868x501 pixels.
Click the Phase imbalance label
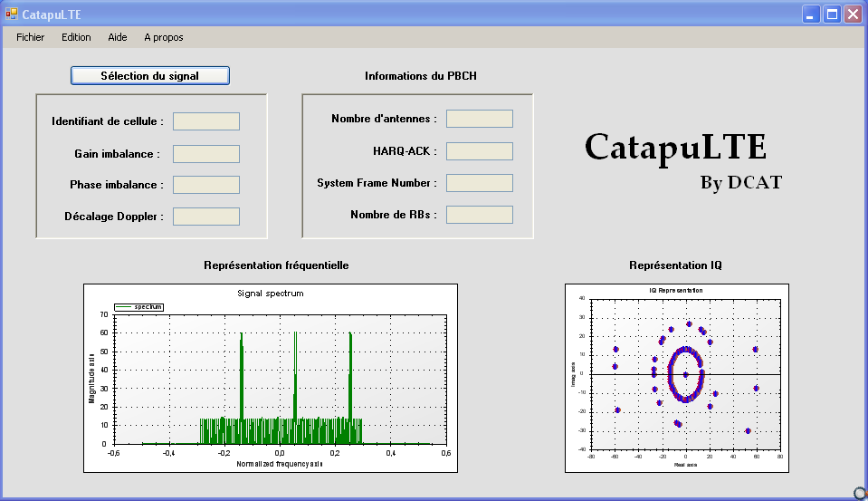116,185
